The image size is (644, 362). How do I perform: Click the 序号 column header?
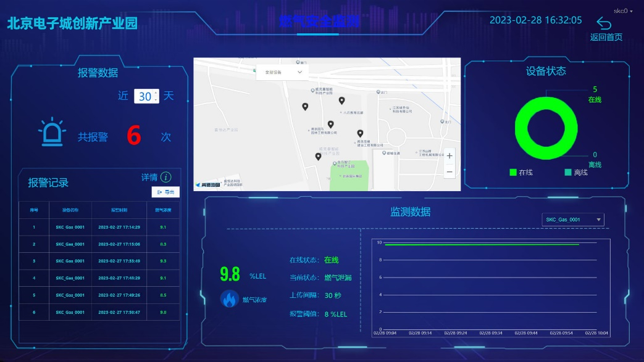click(x=34, y=210)
